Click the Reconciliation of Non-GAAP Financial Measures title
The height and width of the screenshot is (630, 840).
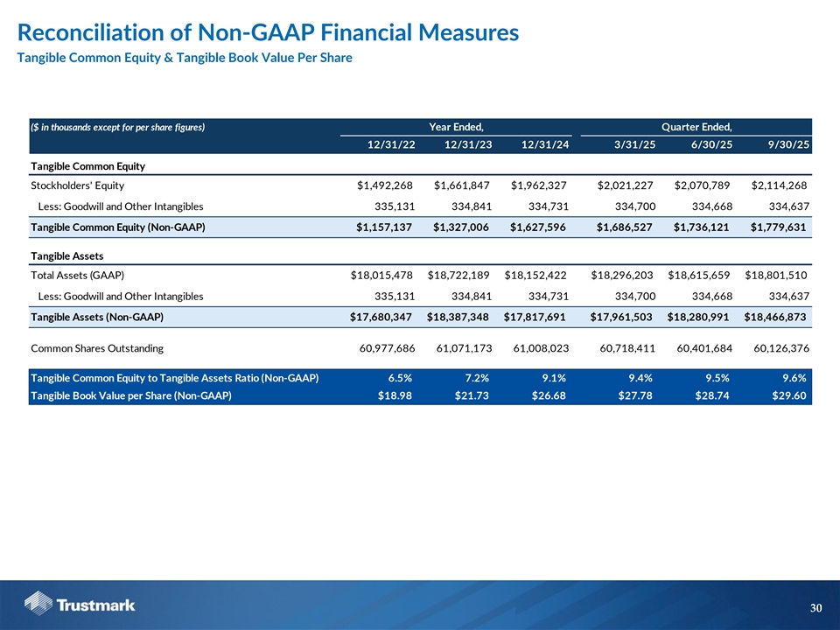tap(268, 33)
